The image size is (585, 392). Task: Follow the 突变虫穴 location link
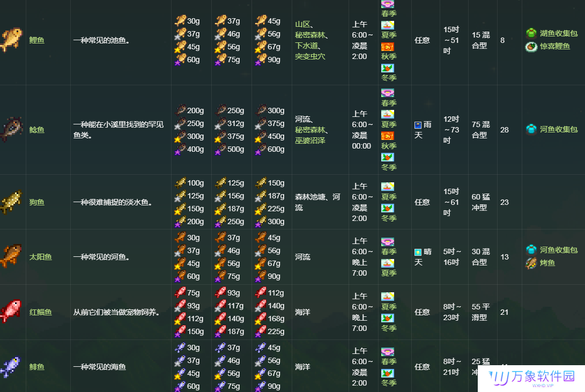[310, 56]
